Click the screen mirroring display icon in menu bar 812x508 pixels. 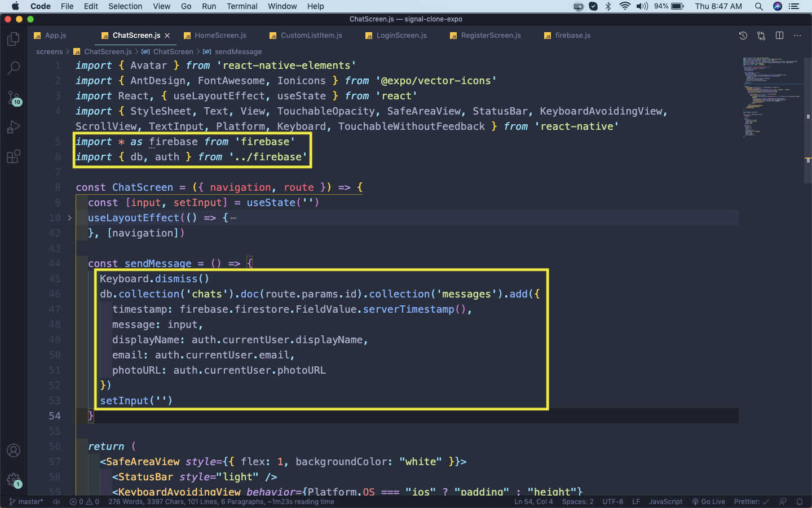point(579,6)
